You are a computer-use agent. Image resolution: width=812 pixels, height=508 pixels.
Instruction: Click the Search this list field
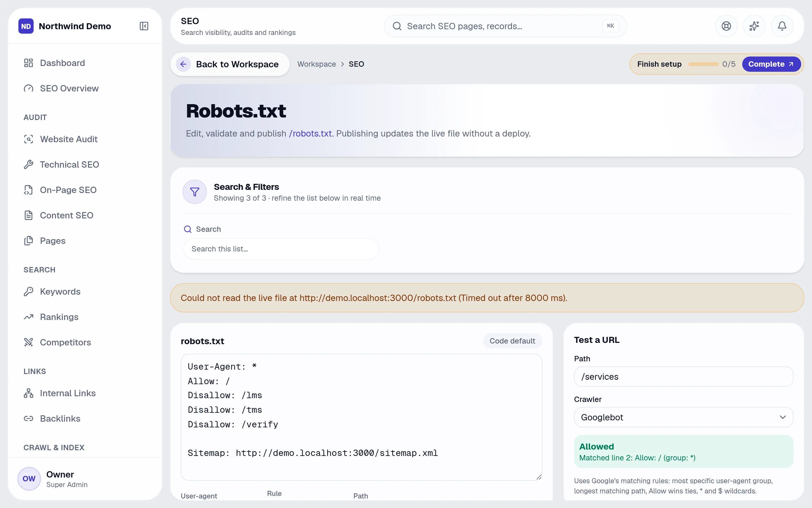click(x=281, y=249)
